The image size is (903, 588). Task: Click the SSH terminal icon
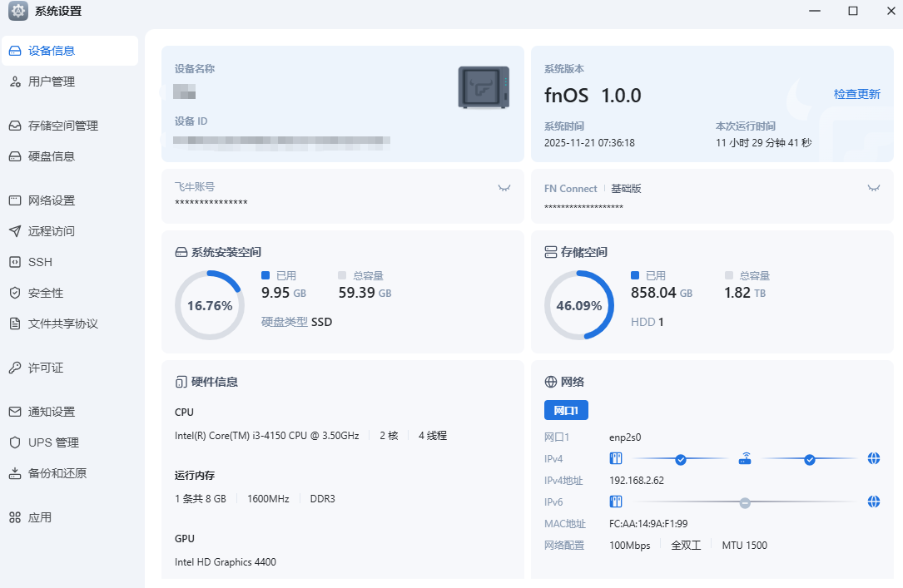pos(14,262)
